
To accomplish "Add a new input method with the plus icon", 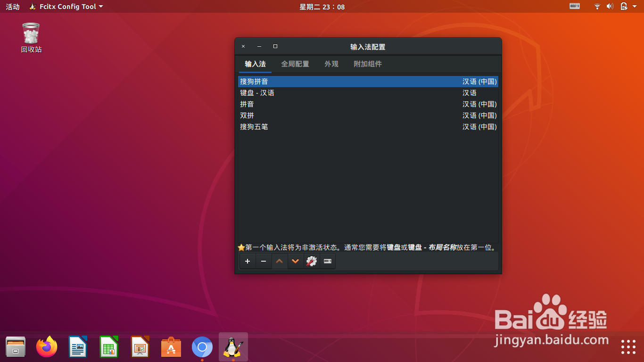I will tap(248, 261).
